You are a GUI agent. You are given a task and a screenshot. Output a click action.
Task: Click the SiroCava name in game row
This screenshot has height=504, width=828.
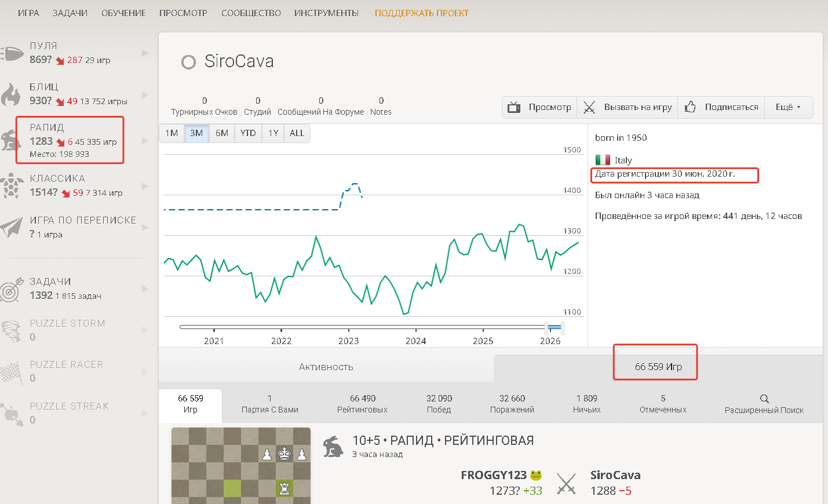tap(615, 475)
